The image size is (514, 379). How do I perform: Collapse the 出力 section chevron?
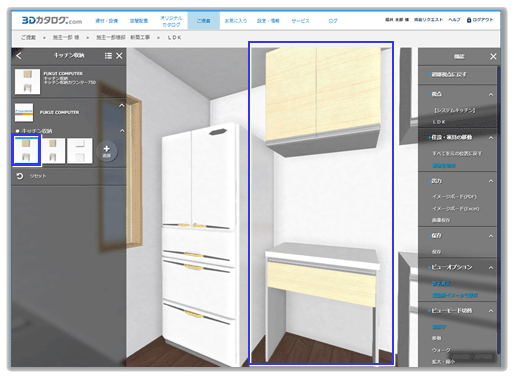(x=491, y=181)
